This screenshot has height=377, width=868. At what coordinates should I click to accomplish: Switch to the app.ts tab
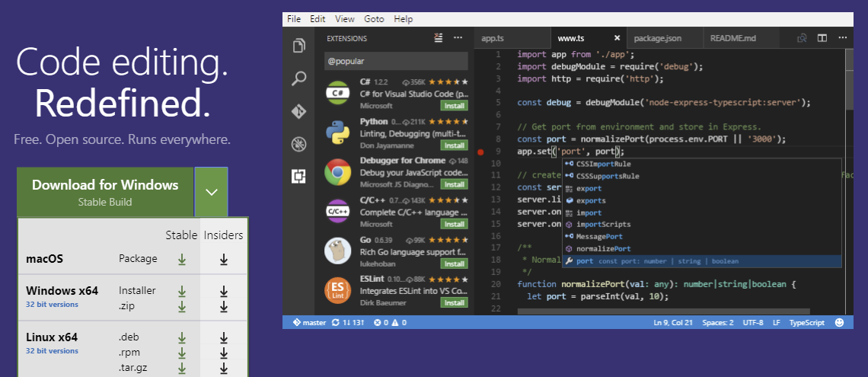[x=512, y=38]
